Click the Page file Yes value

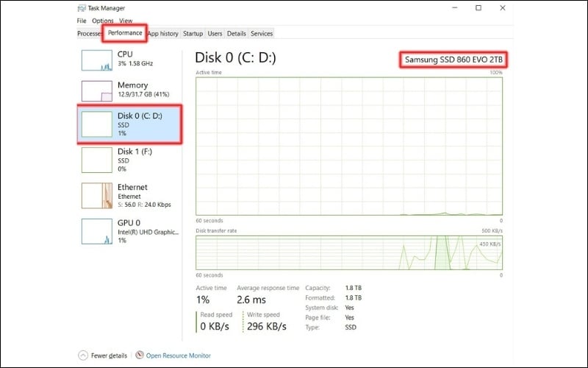click(350, 317)
